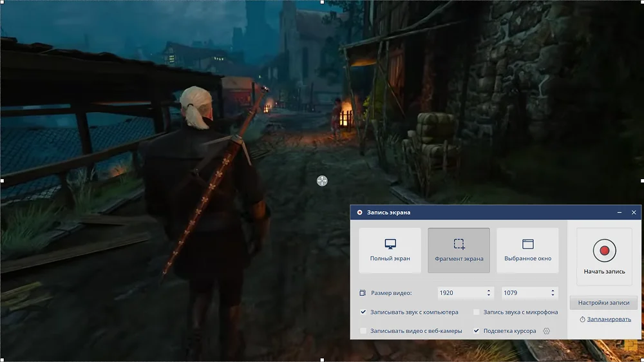Image resolution: width=644 pixels, height=362 pixels.
Task: Minimize the Запись экрана window
Action: (x=620, y=213)
